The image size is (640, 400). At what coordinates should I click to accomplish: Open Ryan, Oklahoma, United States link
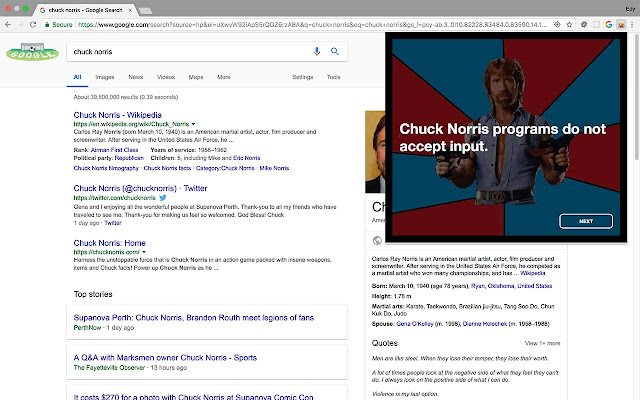pos(511,286)
